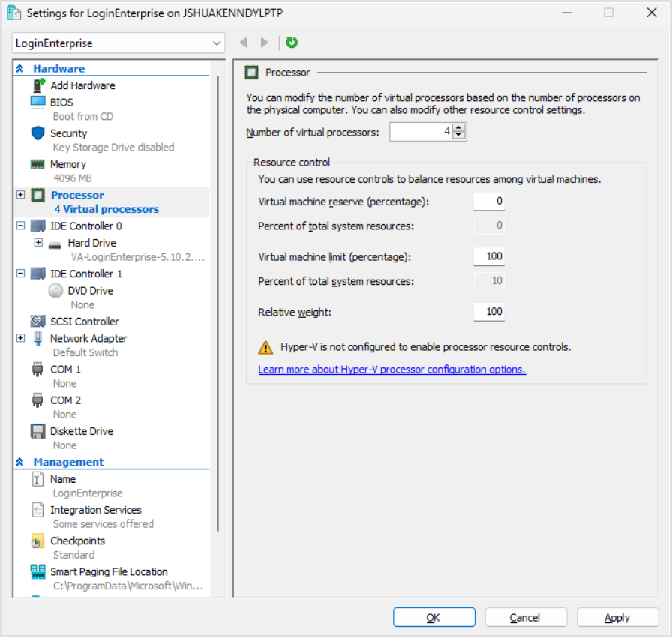This screenshot has height=638, width=672.
Task: Click the Relative weight input field
Action: coord(489,312)
